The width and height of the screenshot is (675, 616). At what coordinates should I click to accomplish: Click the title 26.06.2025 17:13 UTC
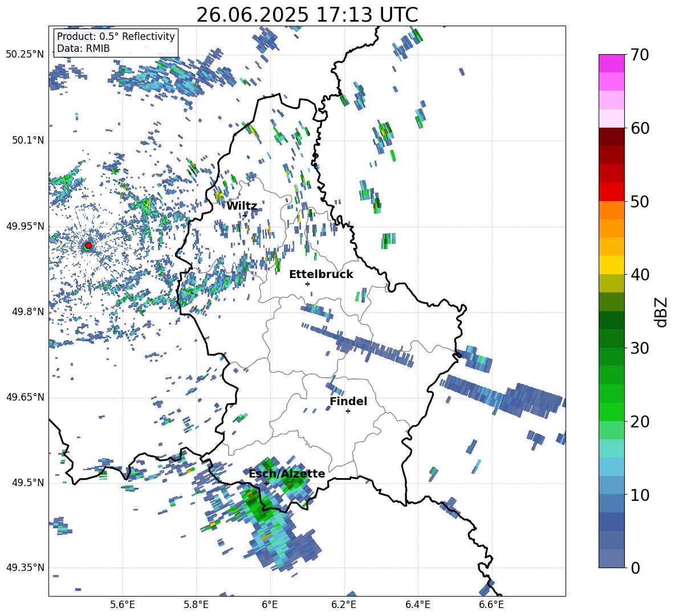click(x=307, y=15)
